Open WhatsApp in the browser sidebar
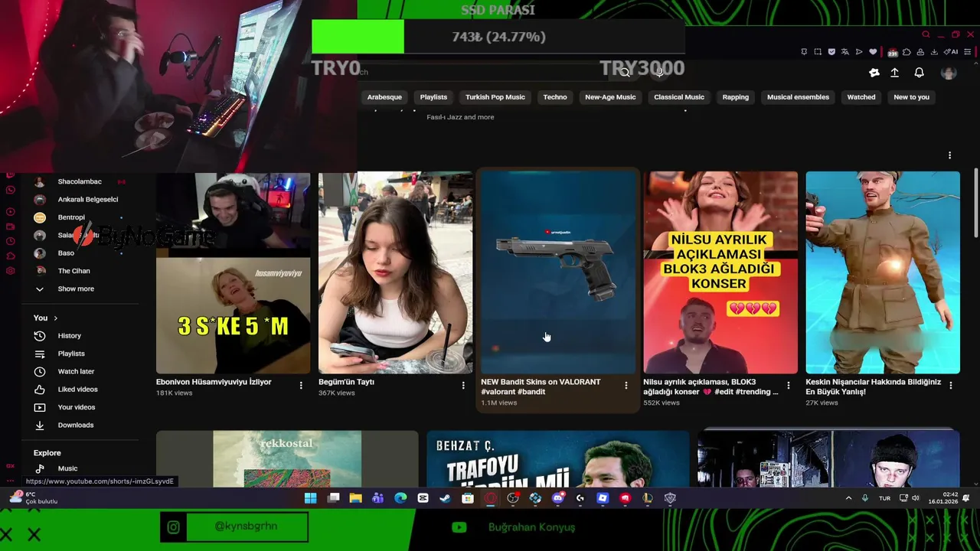 (x=10, y=190)
